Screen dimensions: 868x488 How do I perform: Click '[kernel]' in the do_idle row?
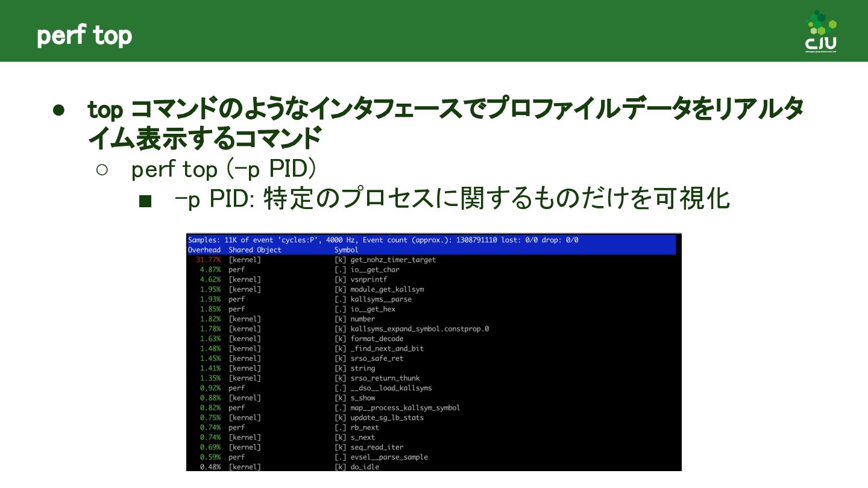245,467
